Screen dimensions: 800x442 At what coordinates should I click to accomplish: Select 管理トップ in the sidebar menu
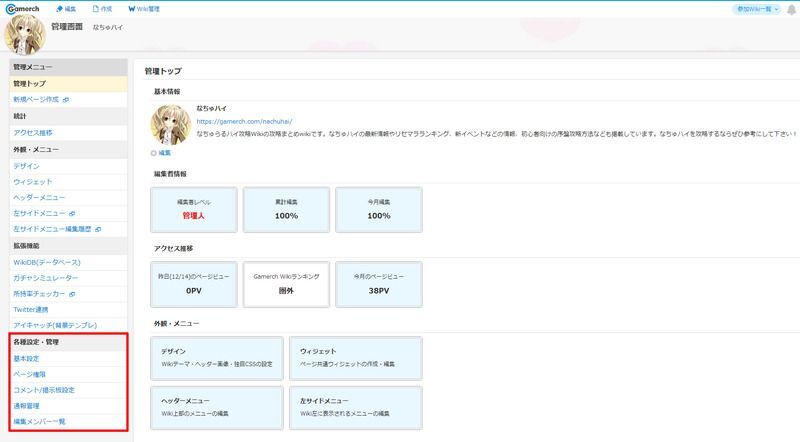pyautogui.click(x=30, y=84)
